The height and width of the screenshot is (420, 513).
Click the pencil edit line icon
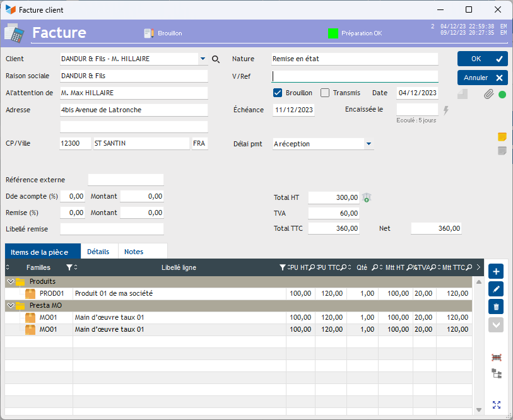(496, 289)
